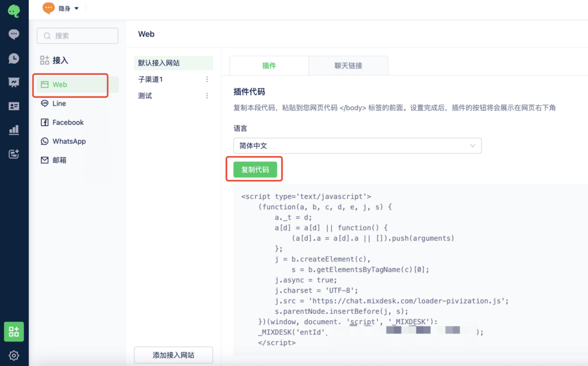Viewport: 588px width, 366px height.
Task: Click the language dropdown chevron arrow
Action: 473,145
